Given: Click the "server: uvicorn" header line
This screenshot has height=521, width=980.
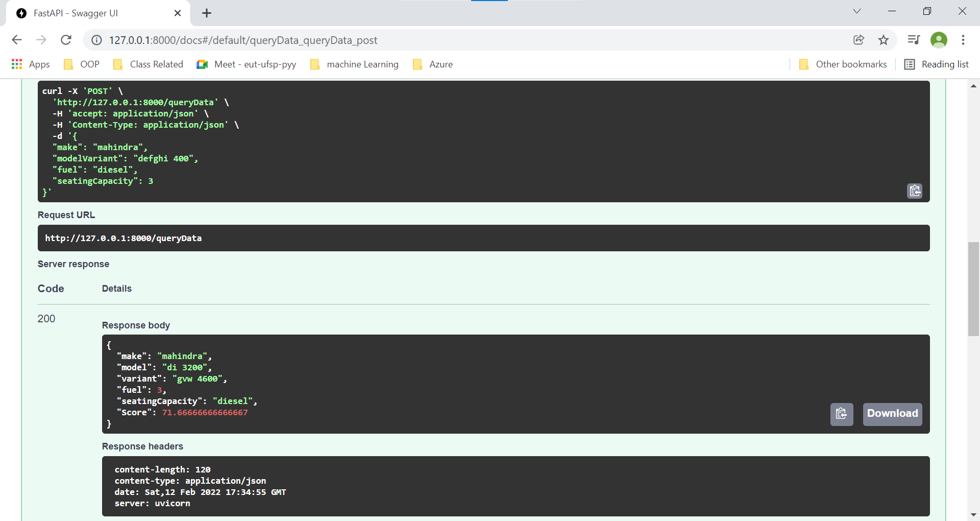Looking at the screenshot, I should [x=152, y=503].
